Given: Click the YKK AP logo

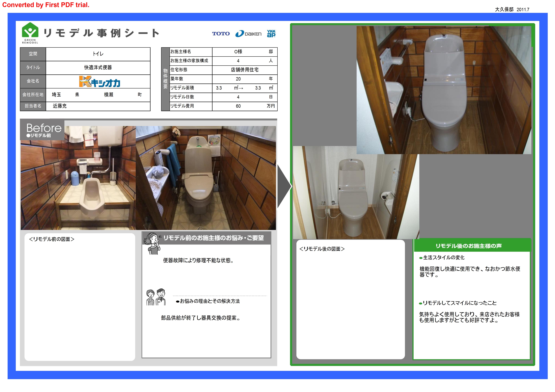Looking at the screenshot, I should coord(271,34).
